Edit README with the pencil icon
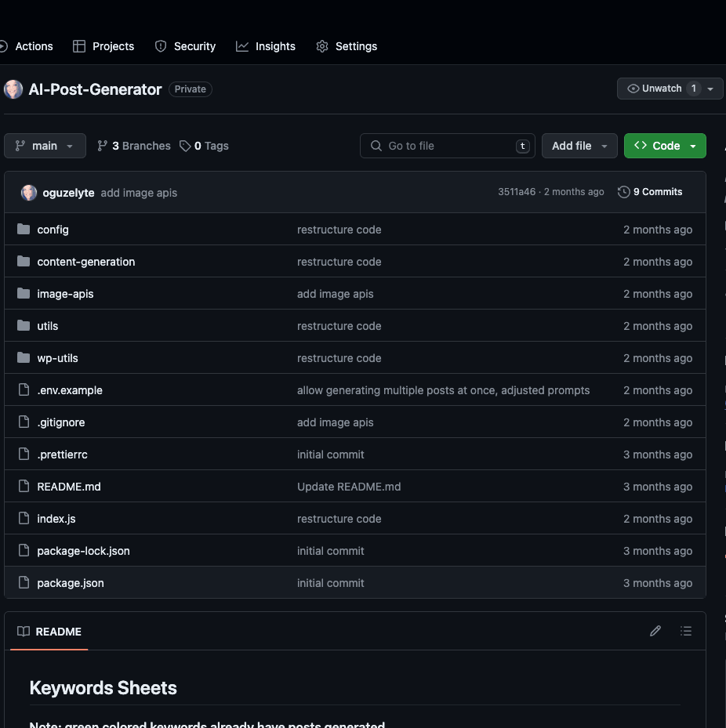 (x=655, y=631)
